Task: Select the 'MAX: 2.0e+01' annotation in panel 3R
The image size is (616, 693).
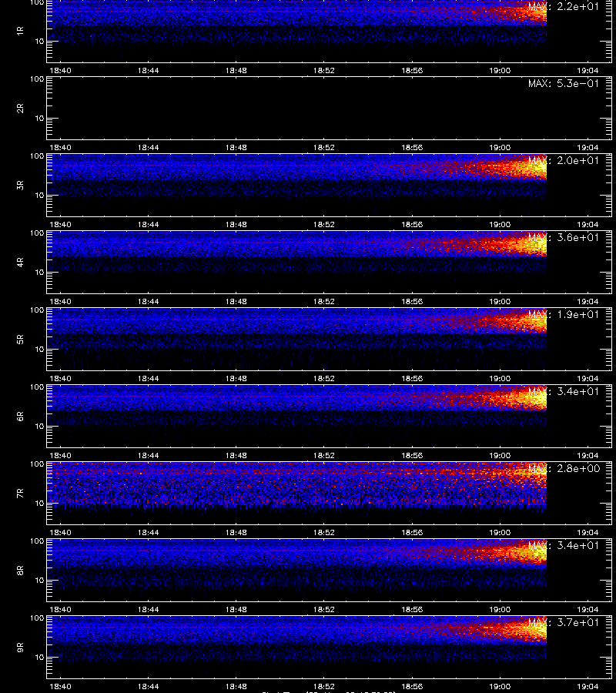Action: [x=564, y=160]
